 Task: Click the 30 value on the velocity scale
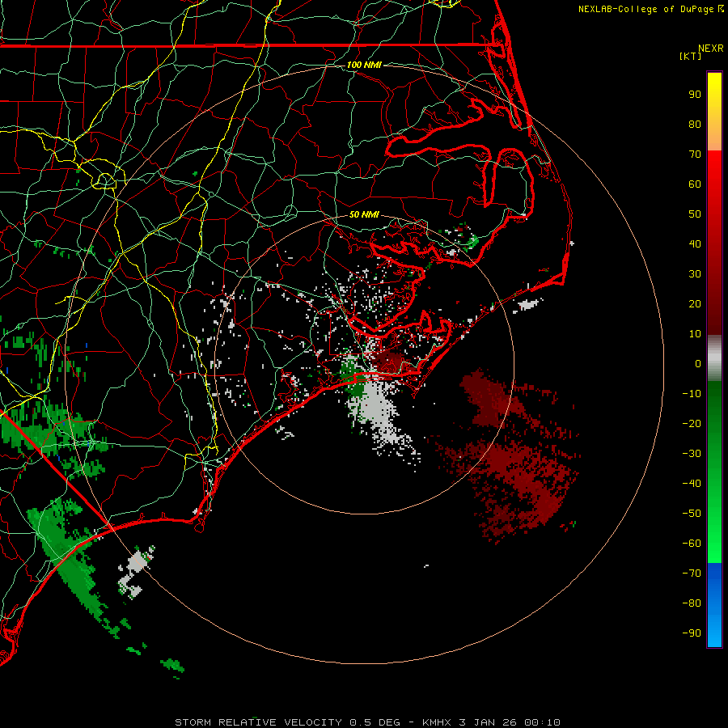pos(695,274)
